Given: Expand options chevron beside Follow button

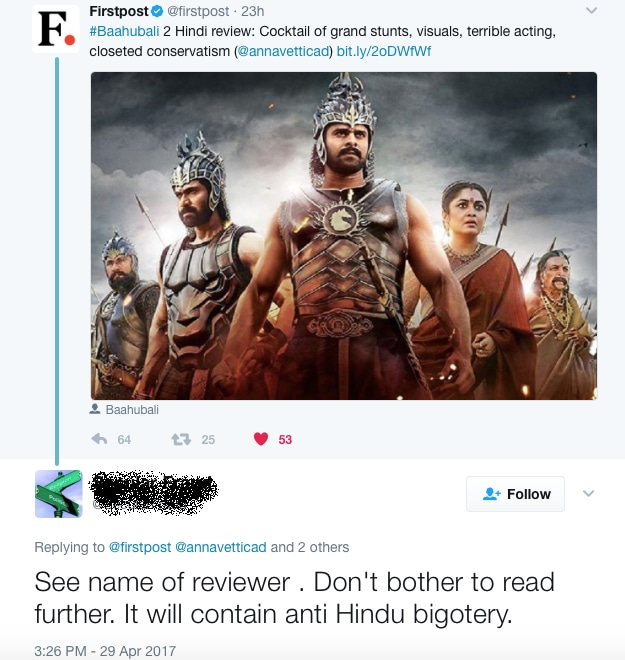Looking at the screenshot, I should click(x=588, y=493).
